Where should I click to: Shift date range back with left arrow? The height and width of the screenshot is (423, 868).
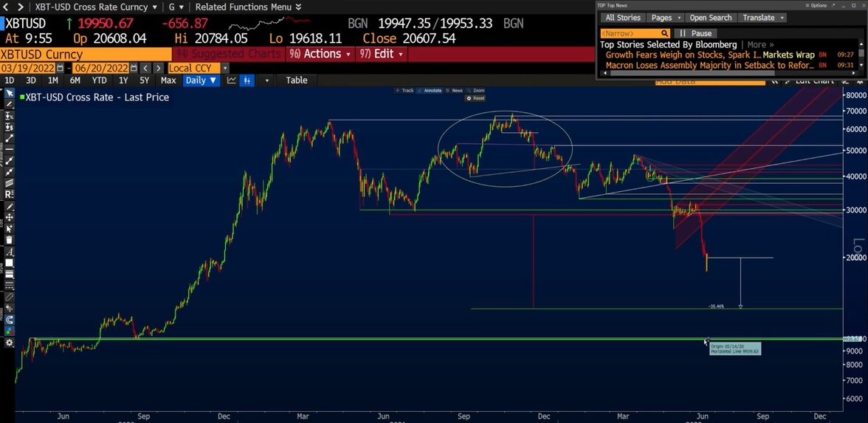click(x=145, y=68)
